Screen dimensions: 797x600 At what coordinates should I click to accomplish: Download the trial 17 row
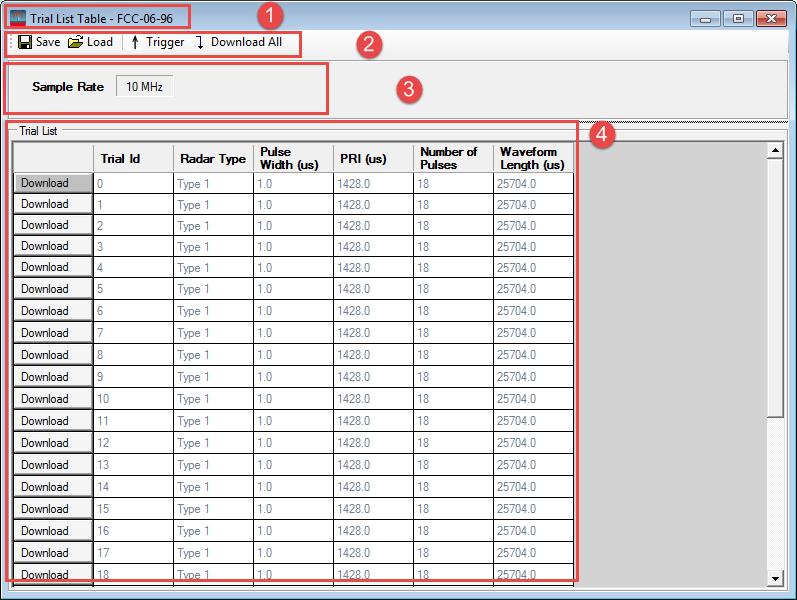coord(53,553)
